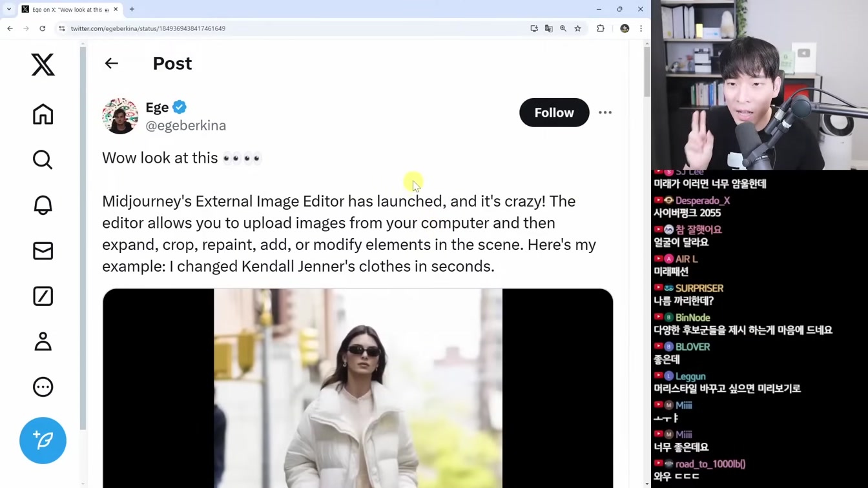
Task: Open Messages via the envelope icon
Action: pos(43,250)
